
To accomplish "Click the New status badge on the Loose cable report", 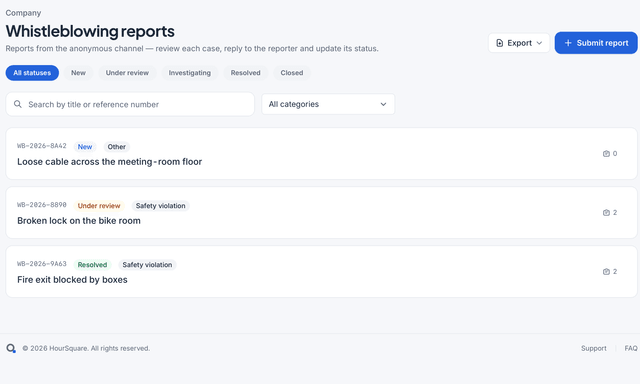I will click(x=85, y=146).
